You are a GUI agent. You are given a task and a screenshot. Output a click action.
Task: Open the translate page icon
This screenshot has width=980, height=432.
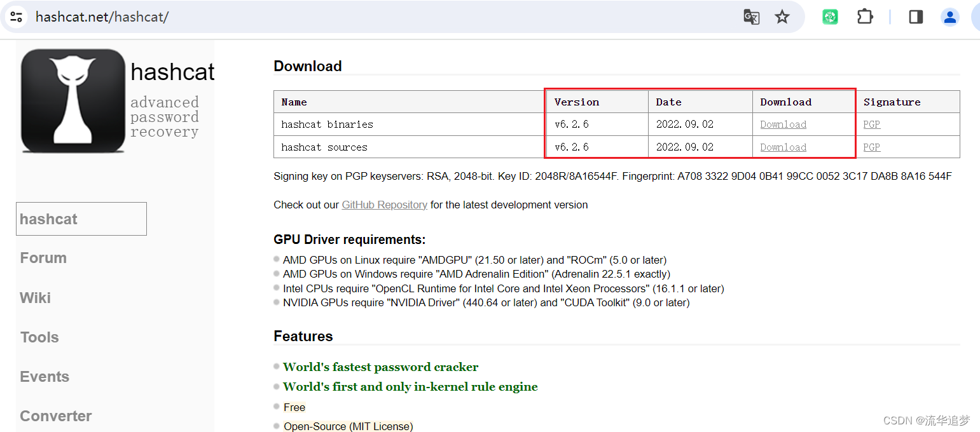(752, 17)
